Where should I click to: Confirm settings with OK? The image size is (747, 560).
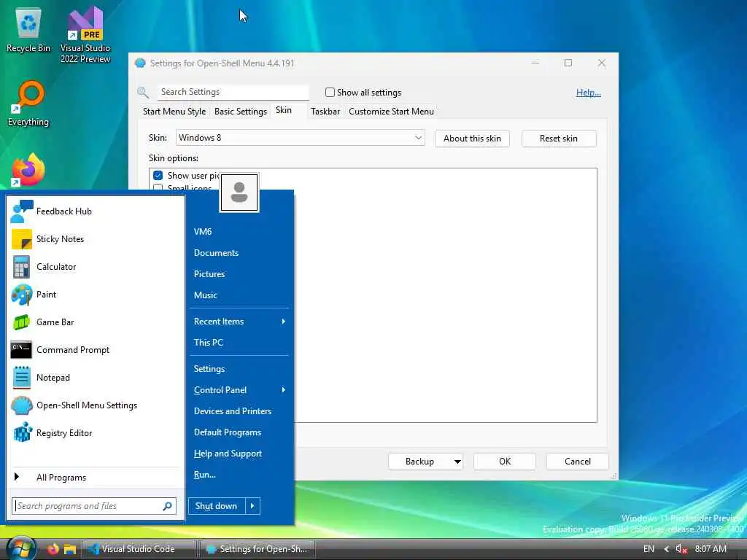(x=505, y=462)
